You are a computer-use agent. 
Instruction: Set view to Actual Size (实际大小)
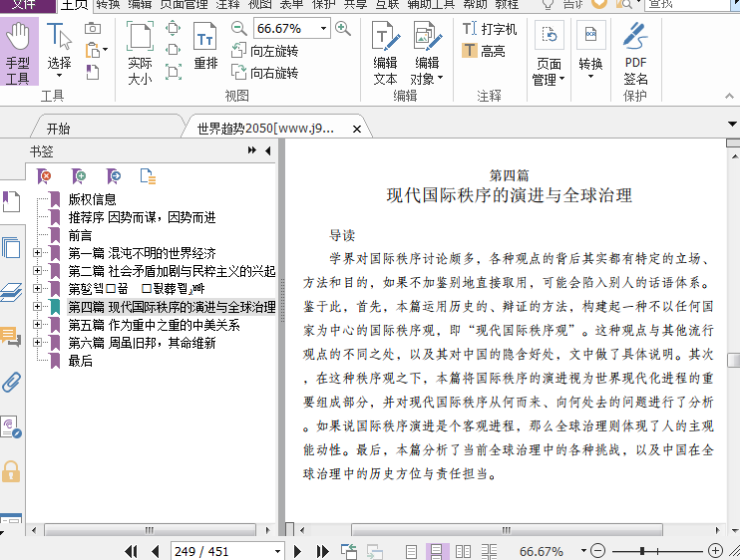[140, 53]
